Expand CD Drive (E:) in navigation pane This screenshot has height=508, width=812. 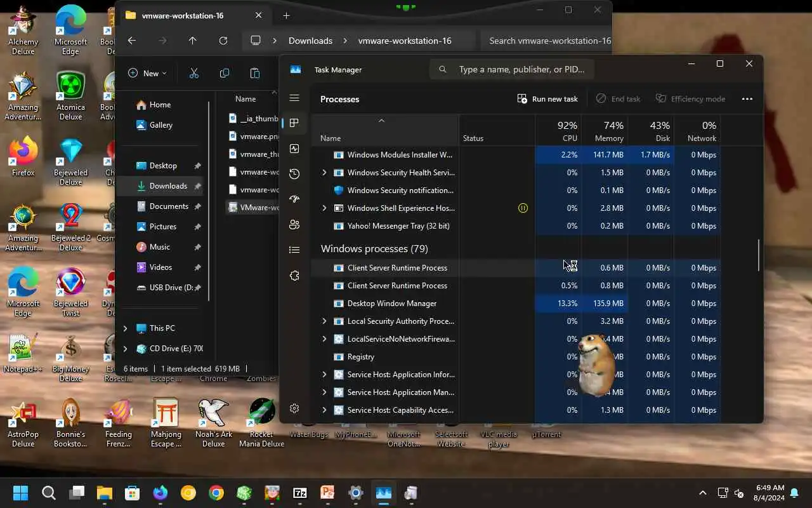click(x=125, y=349)
